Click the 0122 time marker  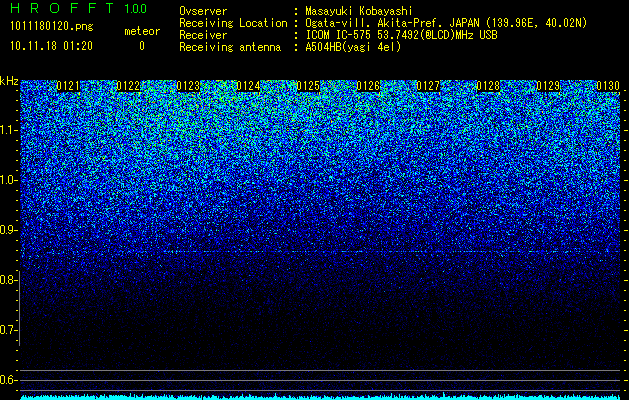click(x=128, y=86)
